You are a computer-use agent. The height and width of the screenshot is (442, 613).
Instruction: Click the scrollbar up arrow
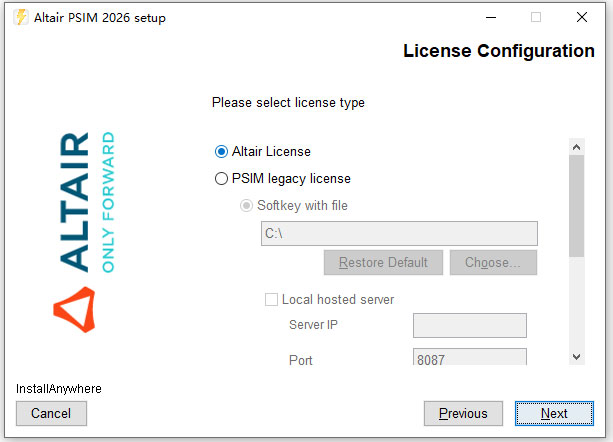coord(576,147)
